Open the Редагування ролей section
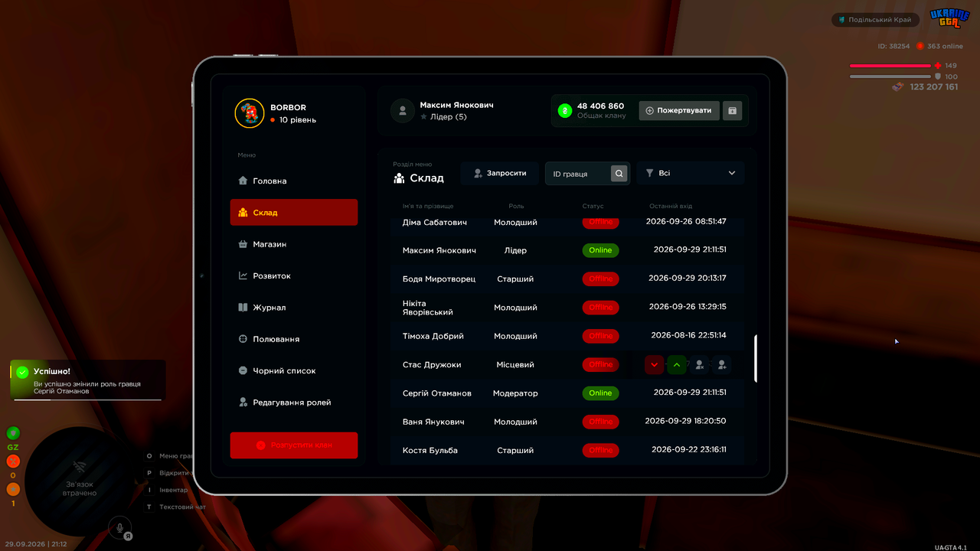 (294, 403)
